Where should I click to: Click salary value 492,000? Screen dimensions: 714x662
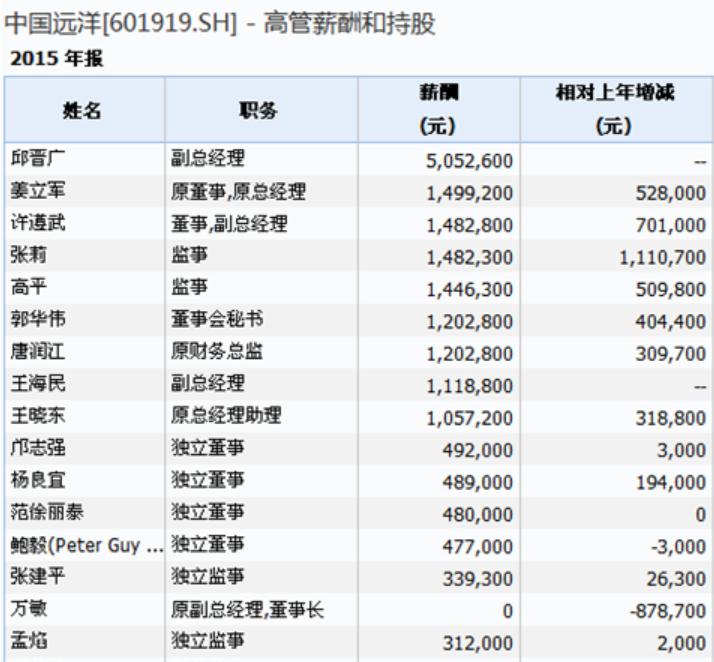pos(478,450)
